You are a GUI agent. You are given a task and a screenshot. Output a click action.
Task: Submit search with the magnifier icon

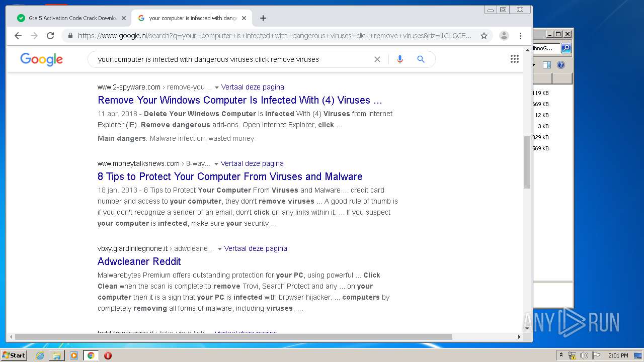pyautogui.click(x=421, y=59)
